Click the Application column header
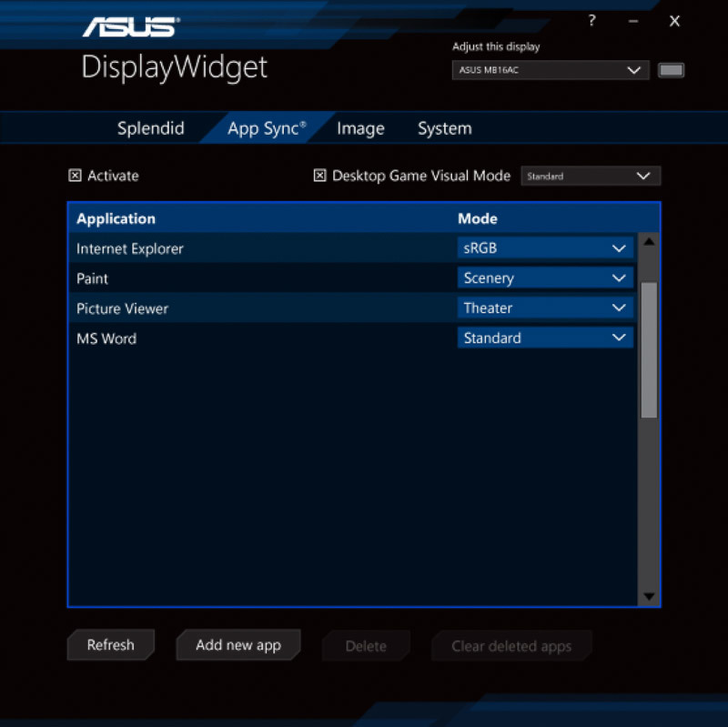 [x=116, y=218]
